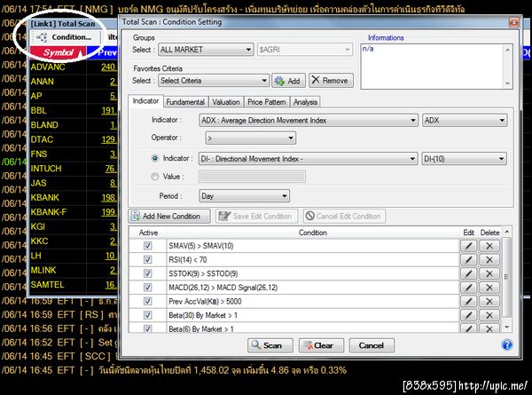Toggle active for SMAV(5) > SMAV(10)

point(147,246)
